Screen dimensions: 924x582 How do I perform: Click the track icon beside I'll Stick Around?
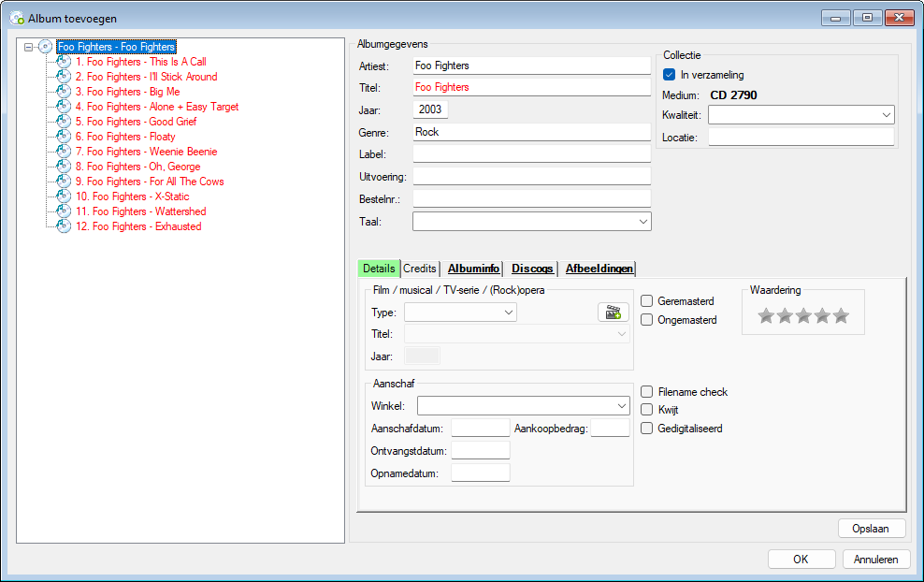click(x=64, y=77)
